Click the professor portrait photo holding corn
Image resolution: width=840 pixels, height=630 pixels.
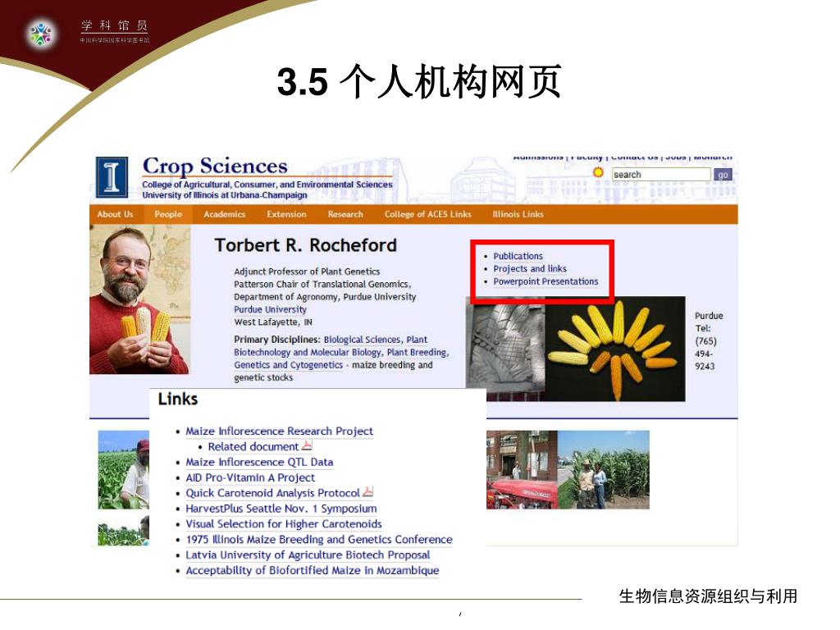139,299
